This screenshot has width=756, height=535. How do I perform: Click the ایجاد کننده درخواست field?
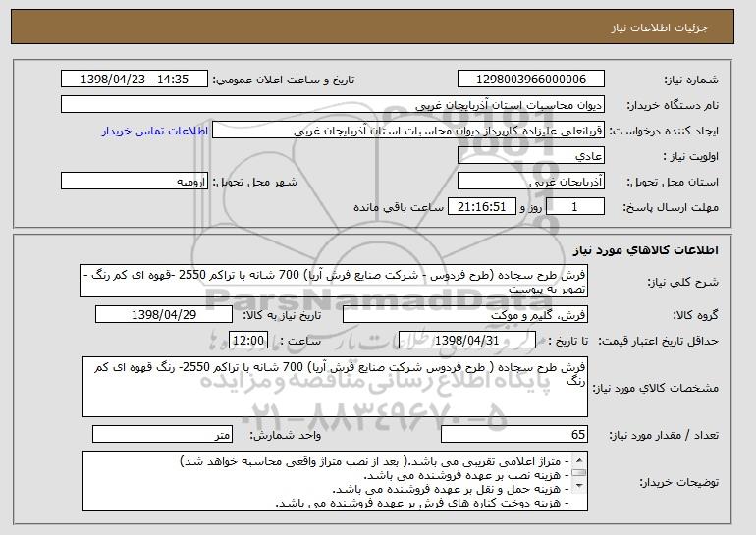click(408, 131)
